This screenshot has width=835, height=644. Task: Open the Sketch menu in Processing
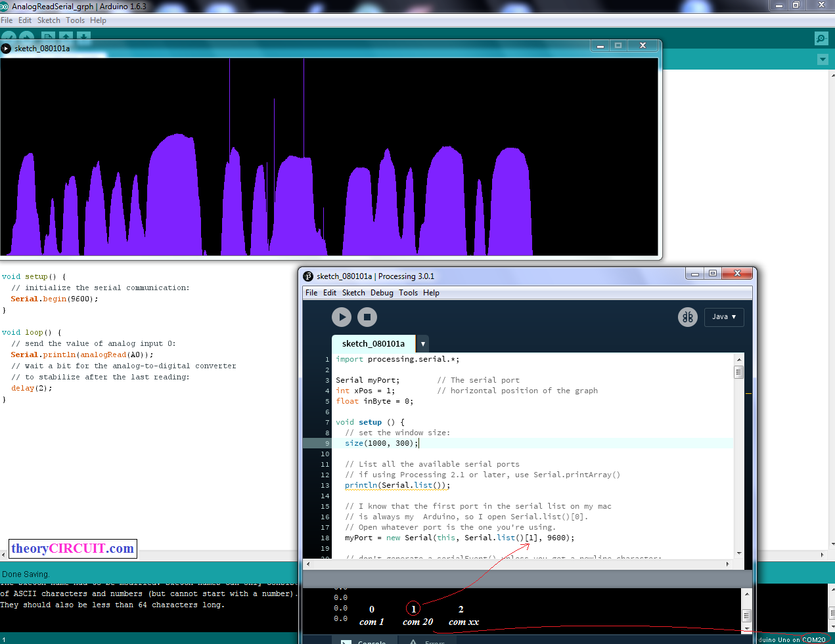coord(353,293)
